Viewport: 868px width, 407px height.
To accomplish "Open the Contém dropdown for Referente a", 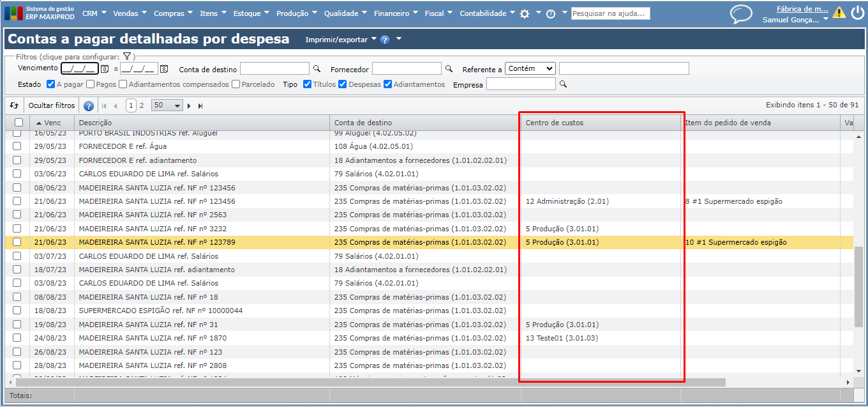I will coord(530,68).
